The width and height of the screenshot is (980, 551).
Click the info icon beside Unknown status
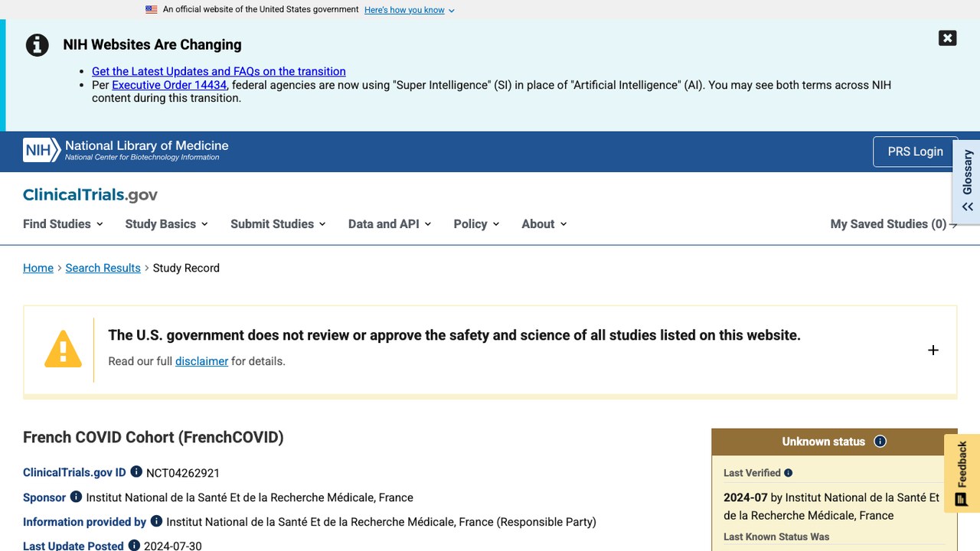coord(880,442)
